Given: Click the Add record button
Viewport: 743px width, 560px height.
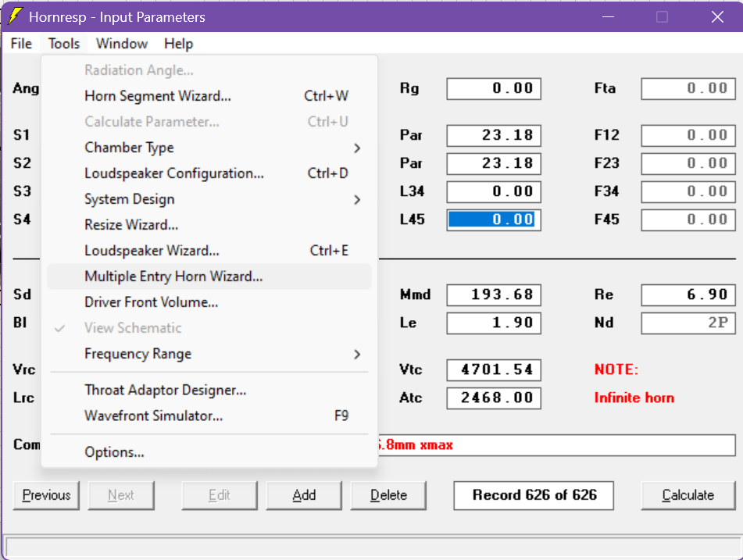Looking at the screenshot, I should (304, 496).
